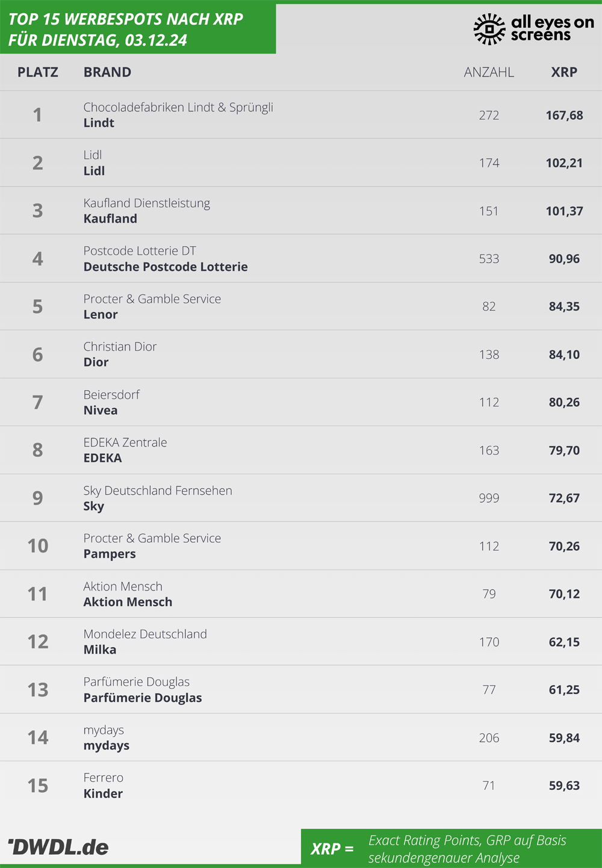
Task: Click Sky's spot count 999
Action: click(x=489, y=498)
